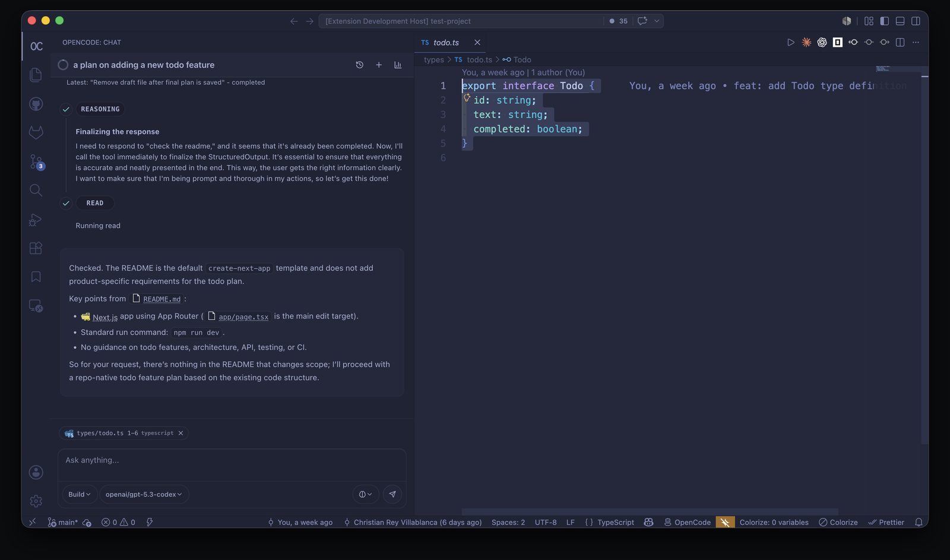Image resolution: width=950 pixels, height=560 pixels.
Task: Show chat session history
Action: point(359,65)
